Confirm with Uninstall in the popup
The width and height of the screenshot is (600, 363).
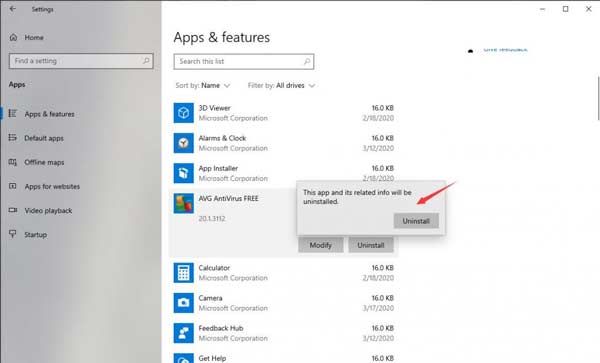coord(416,221)
